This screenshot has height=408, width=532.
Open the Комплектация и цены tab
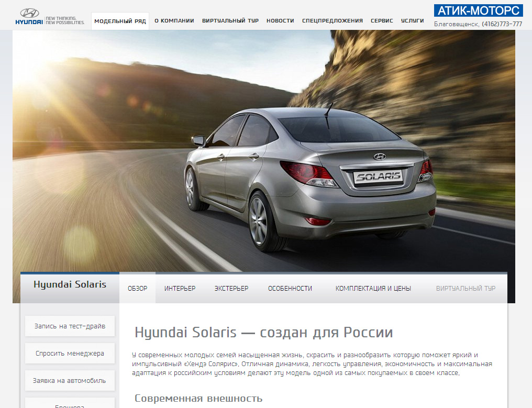(373, 288)
